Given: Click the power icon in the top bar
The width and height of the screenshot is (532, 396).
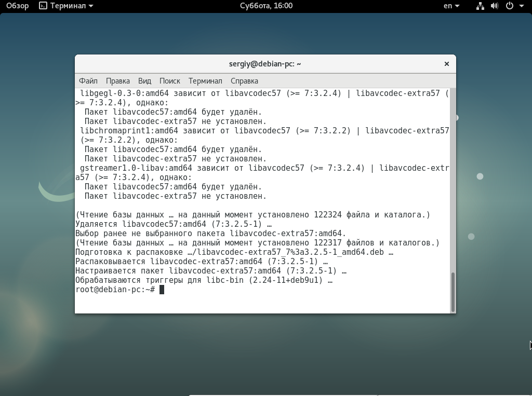Looking at the screenshot, I should point(509,6).
